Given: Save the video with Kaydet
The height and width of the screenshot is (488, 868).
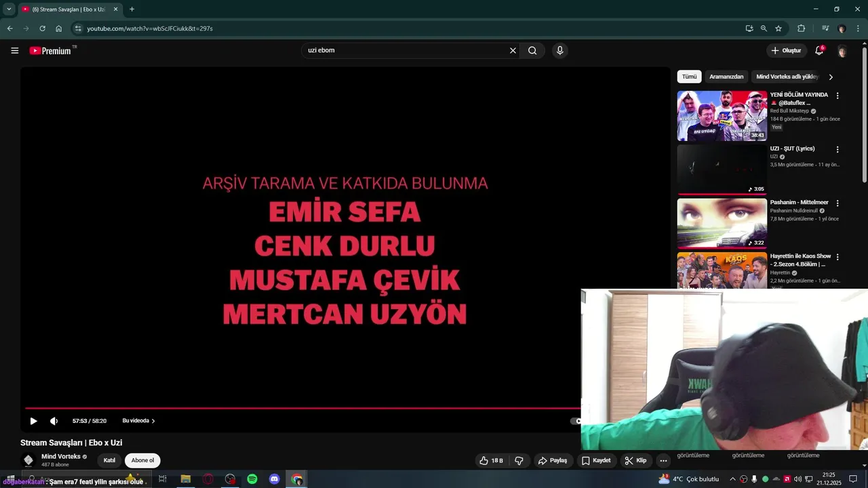Looking at the screenshot, I should (x=596, y=460).
